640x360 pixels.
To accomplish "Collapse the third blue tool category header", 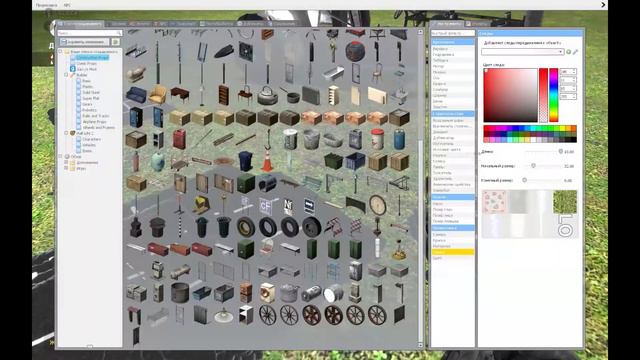I will 453,197.
